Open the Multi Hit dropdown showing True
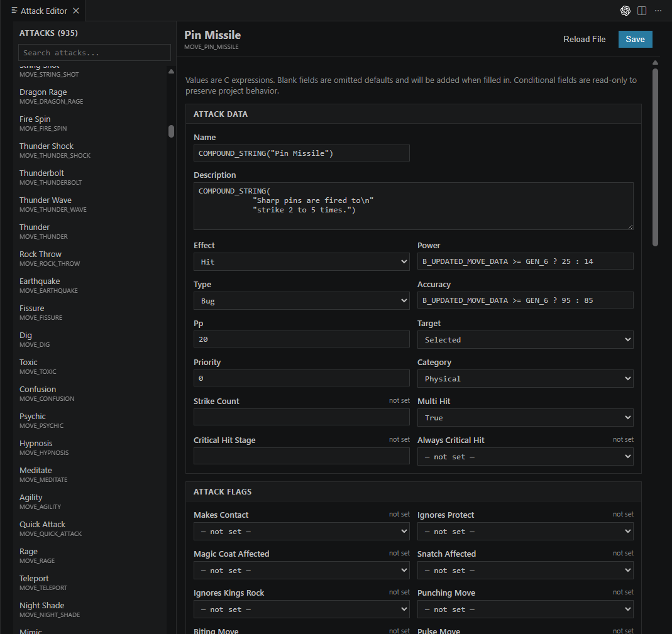Viewport: 672px width, 634px height. (x=525, y=418)
